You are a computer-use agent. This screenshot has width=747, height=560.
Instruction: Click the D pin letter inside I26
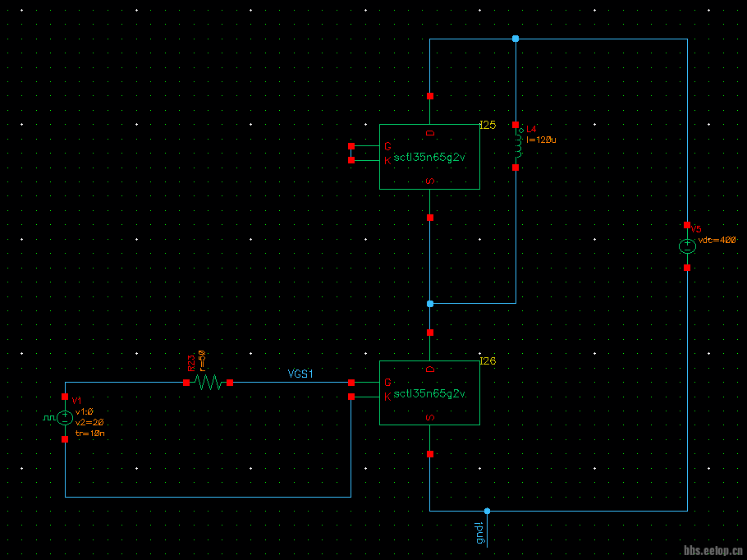point(429,370)
